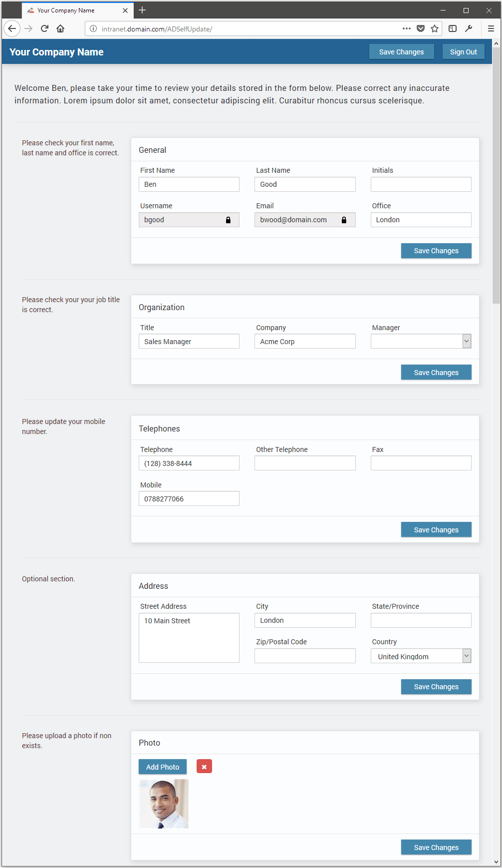Click the Title field with Sales Manager

point(189,341)
